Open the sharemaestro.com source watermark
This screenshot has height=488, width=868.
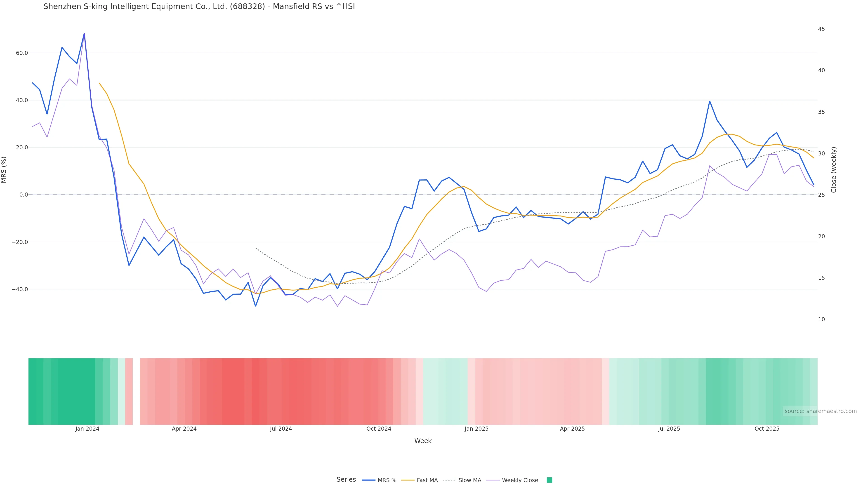[820, 411]
